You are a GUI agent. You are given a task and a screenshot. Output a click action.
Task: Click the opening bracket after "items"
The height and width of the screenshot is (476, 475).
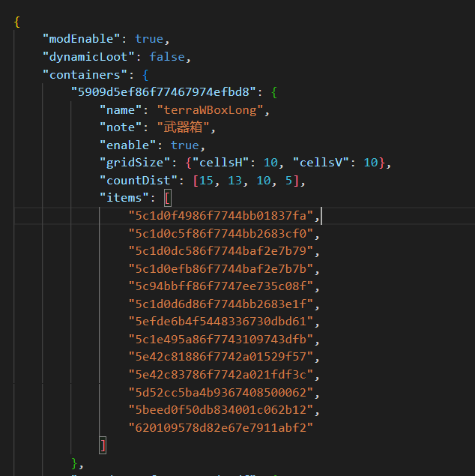coord(167,199)
